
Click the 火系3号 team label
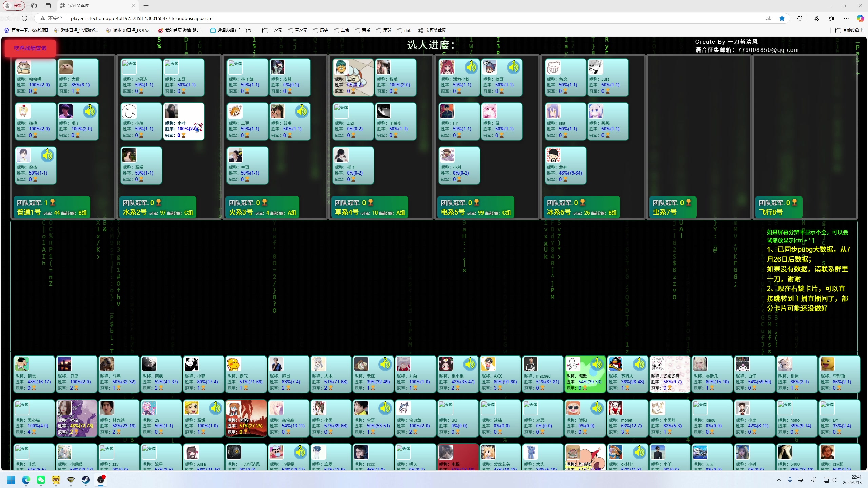point(241,212)
